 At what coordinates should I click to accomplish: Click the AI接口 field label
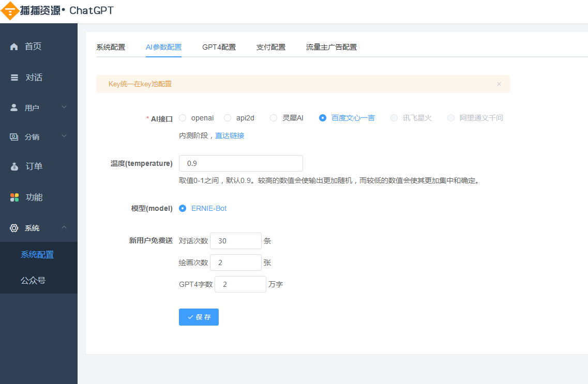point(162,119)
